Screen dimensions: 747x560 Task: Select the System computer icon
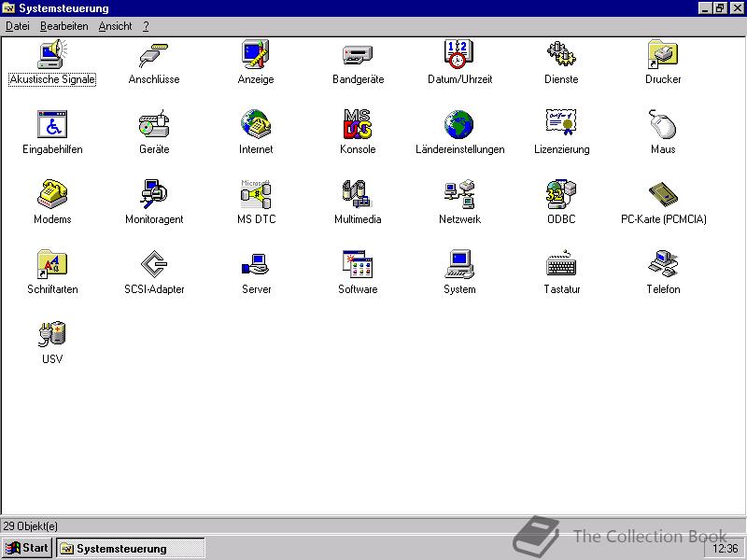click(x=459, y=264)
